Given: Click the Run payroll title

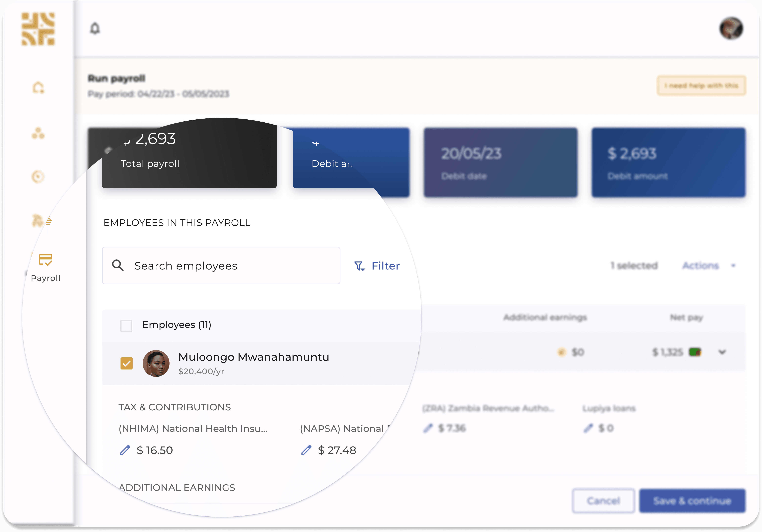Looking at the screenshot, I should point(116,78).
